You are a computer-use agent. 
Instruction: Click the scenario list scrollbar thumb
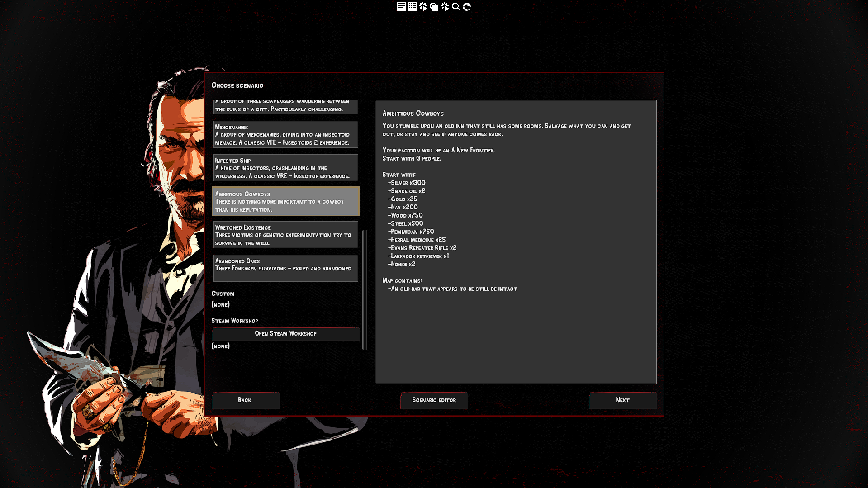[365, 289]
